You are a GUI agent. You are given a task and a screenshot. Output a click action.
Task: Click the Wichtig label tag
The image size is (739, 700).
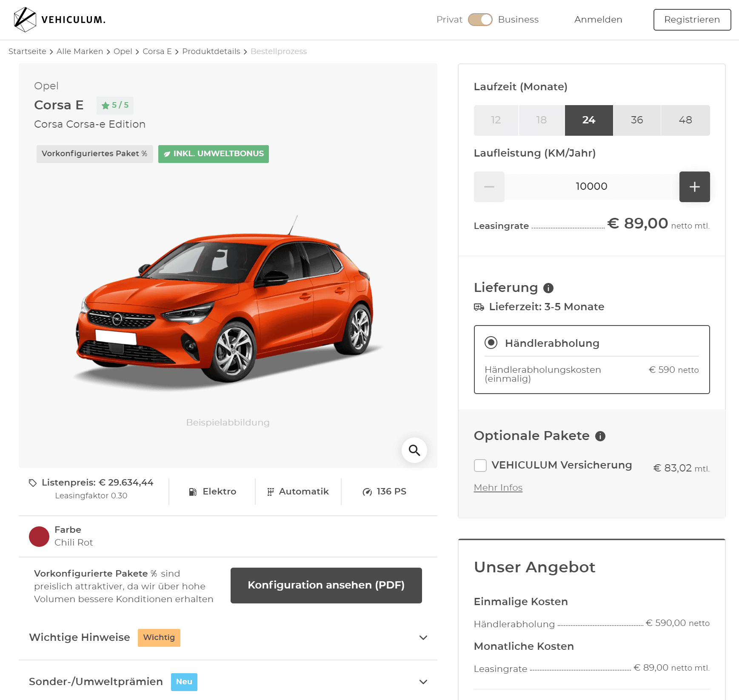tap(159, 638)
